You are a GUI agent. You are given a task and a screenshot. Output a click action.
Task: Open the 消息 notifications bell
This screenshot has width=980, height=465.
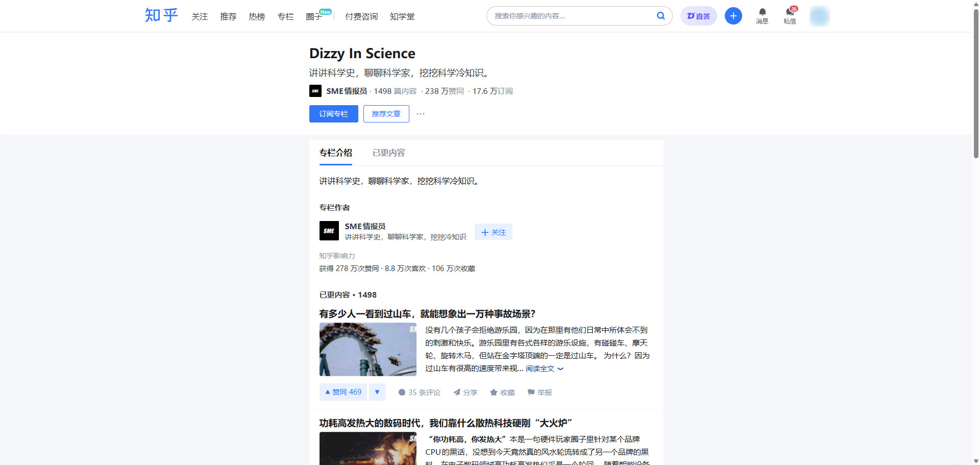point(762,16)
